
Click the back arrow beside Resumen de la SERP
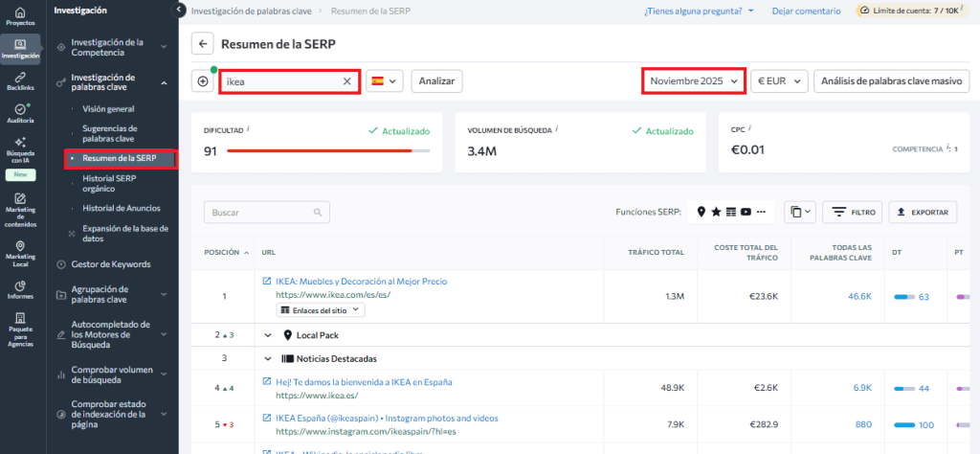pos(203,44)
